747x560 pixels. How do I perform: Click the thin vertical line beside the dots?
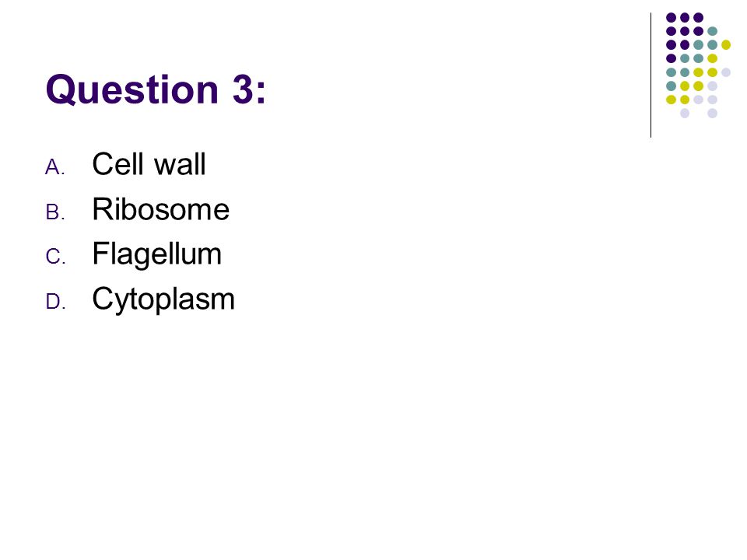tap(651, 75)
